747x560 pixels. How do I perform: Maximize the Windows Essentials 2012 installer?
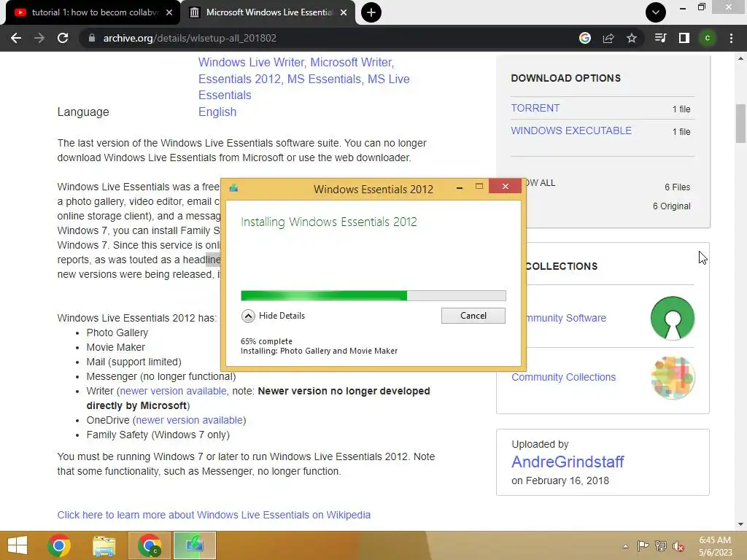pos(479,186)
